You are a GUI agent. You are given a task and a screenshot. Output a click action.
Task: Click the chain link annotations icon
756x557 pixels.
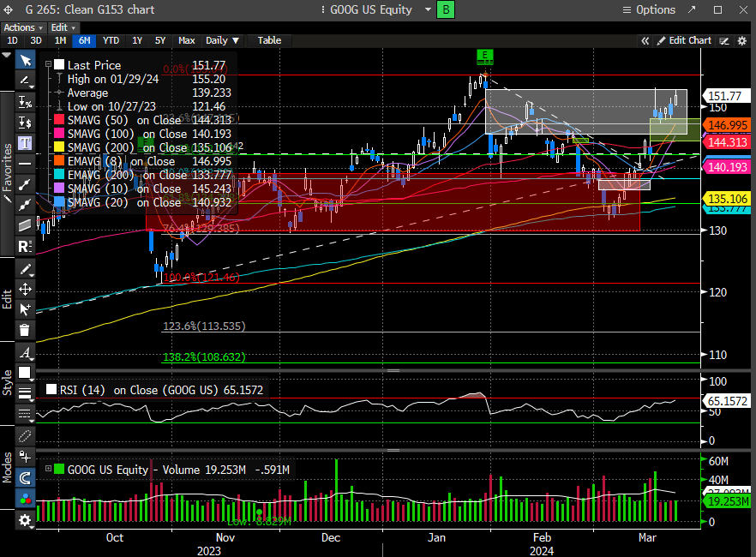click(x=25, y=436)
